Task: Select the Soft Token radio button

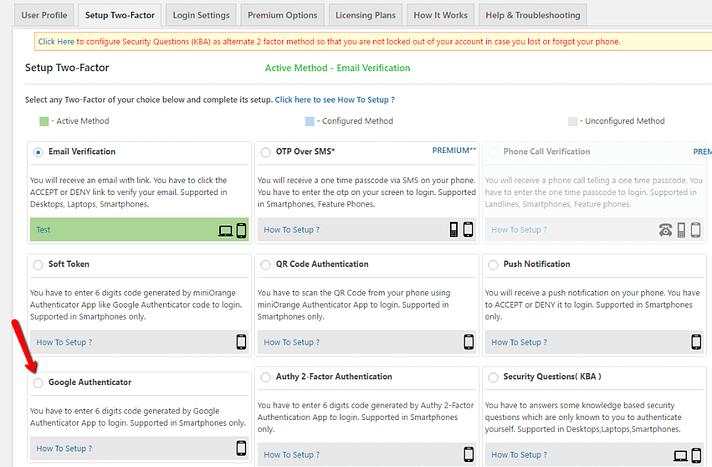Action: tap(38, 265)
